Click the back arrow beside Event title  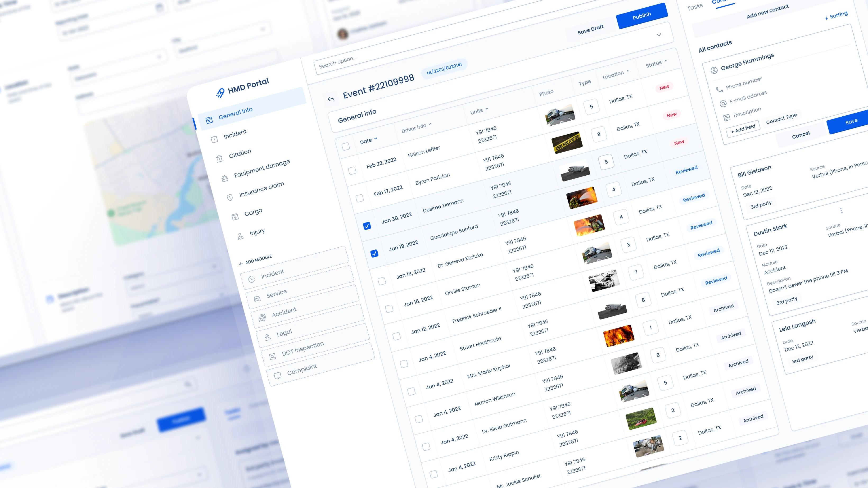click(x=331, y=99)
